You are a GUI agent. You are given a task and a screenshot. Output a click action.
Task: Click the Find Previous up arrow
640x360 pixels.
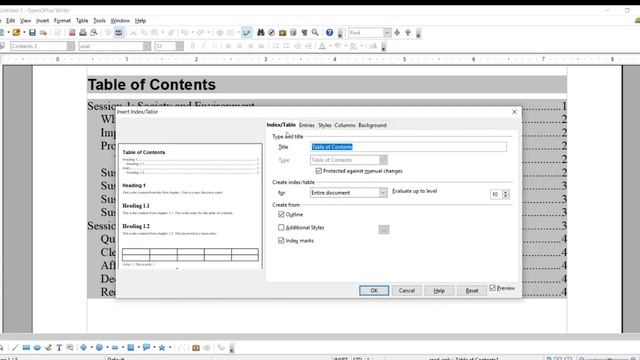tap(408, 33)
